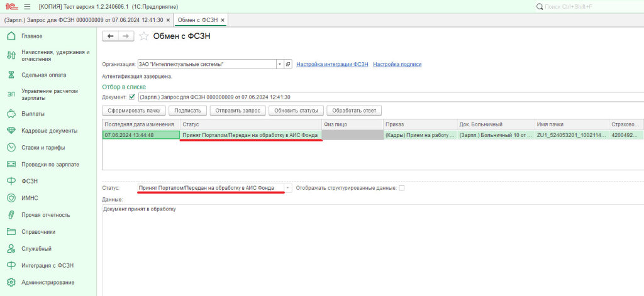
Task: Open the Выплаты sidebar section
Action: [33, 114]
